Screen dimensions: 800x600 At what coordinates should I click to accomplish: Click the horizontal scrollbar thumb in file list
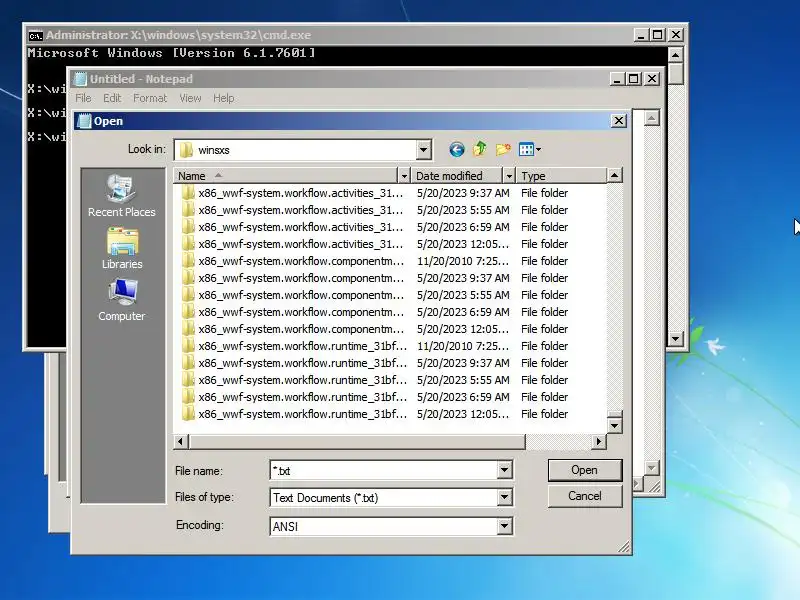(357, 441)
